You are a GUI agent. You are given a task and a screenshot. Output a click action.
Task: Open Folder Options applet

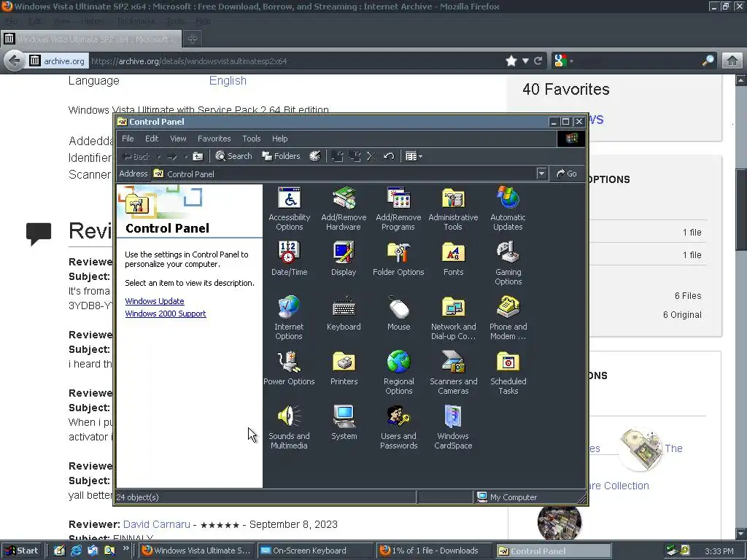tap(398, 259)
